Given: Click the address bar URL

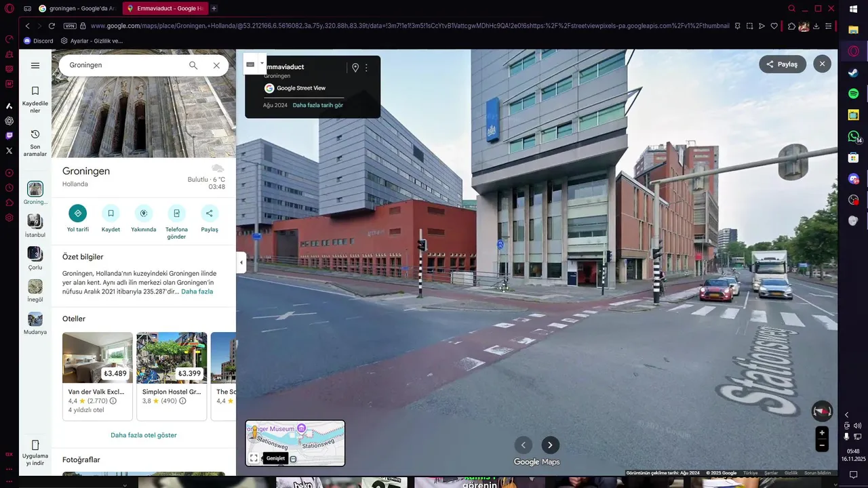Looking at the screenshot, I should (410, 26).
